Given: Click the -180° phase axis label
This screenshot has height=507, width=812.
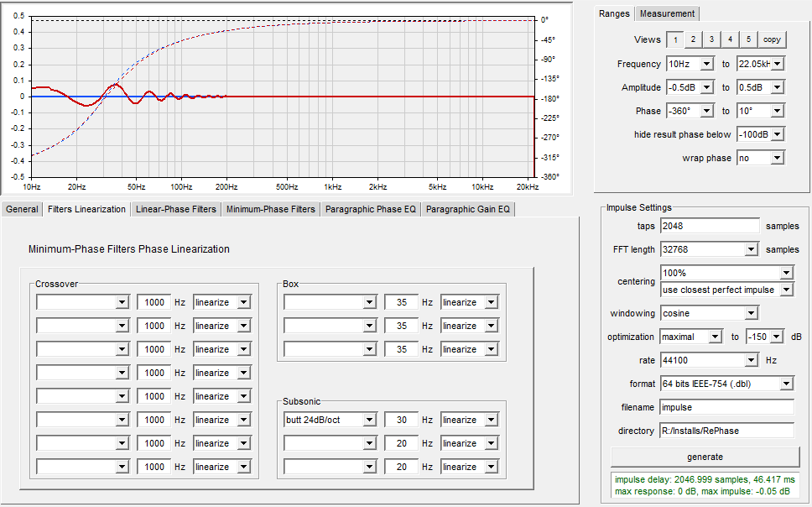Looking at the screenshot, I should coord(549,98).
